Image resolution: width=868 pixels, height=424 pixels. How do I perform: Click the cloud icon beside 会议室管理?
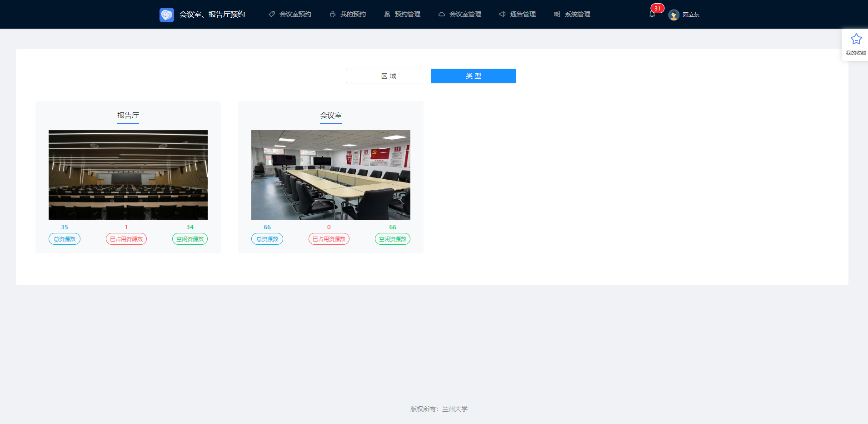[441, 15]
